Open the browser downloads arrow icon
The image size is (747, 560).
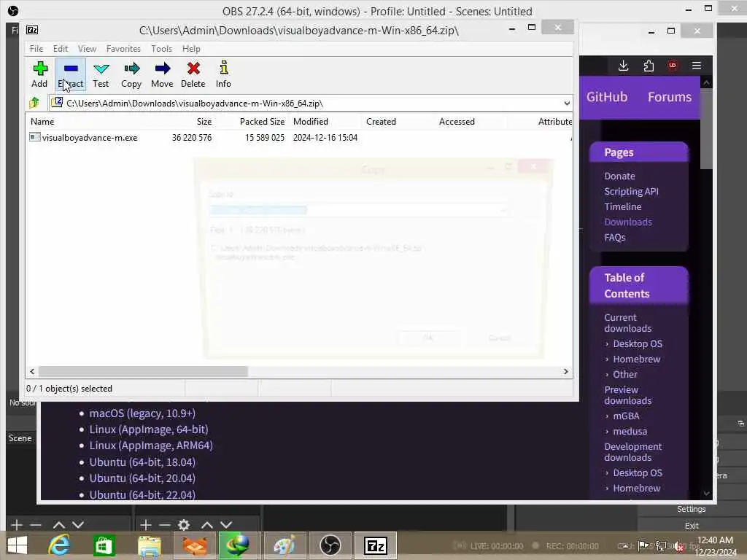623,66
